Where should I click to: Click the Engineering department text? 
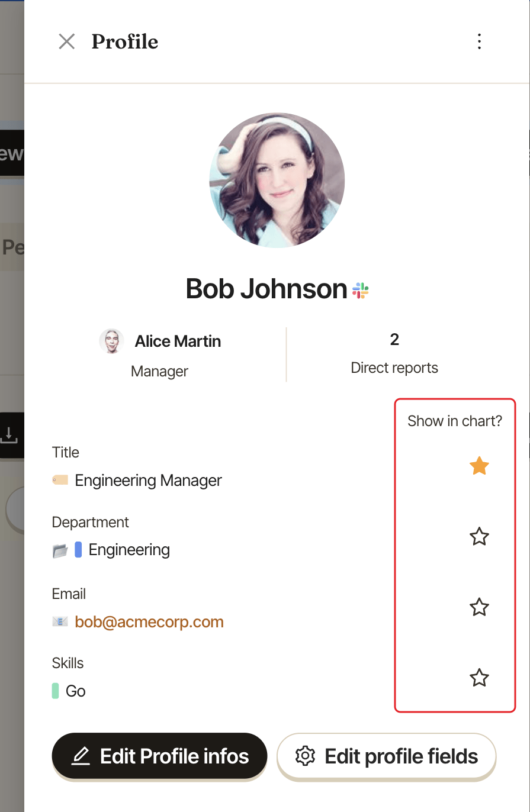coord(129,550)
